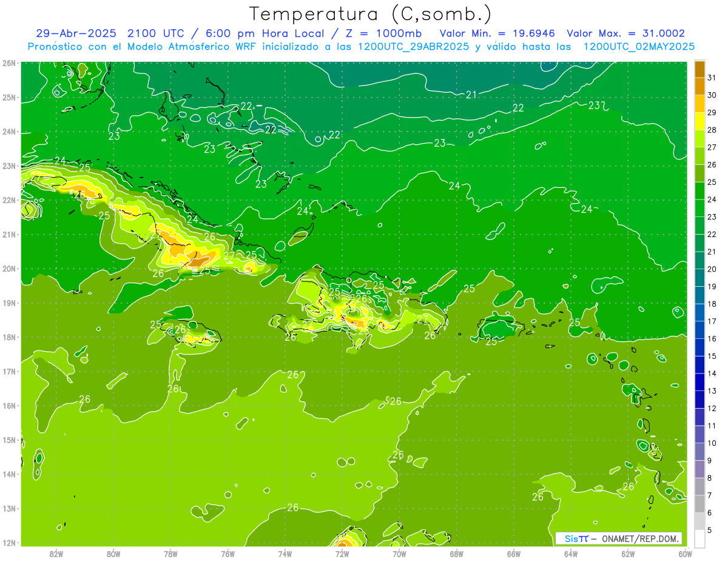This screenshot has width=728, height=562.
Task: Click the "68W" longitude axis label
Action: [457, 554]
